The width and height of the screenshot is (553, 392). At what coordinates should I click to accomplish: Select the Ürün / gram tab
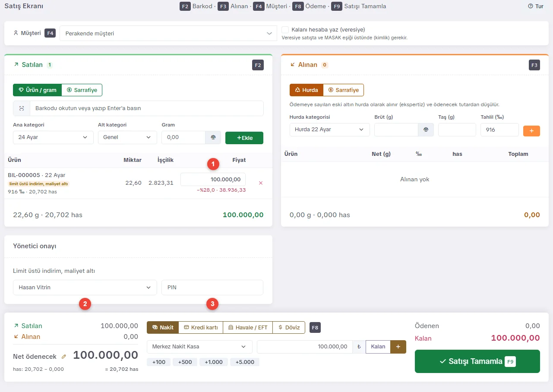tap(38, 90)
